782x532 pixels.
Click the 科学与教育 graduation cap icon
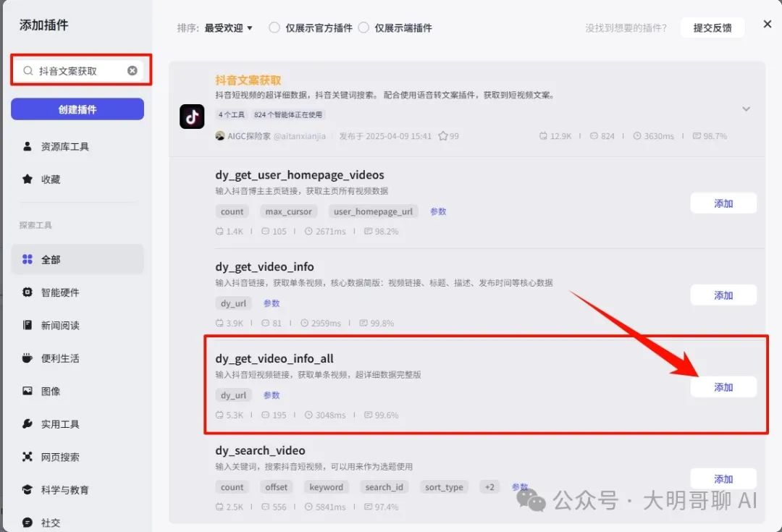(28, 489)
